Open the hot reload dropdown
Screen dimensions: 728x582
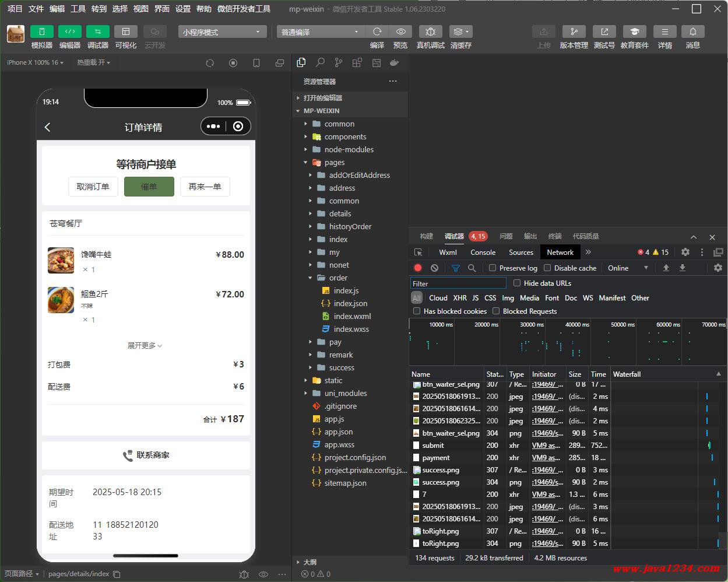pyautogui.click(x=93, y=62)
